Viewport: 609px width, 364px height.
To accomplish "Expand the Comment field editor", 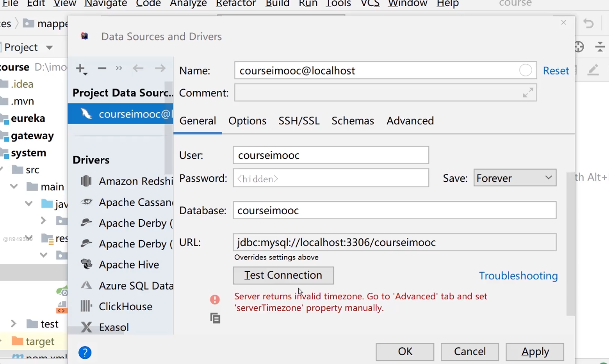I will [x=528, y=93].
